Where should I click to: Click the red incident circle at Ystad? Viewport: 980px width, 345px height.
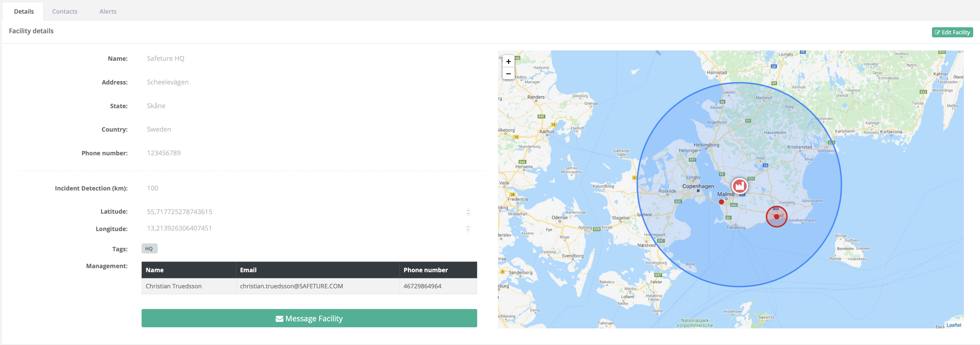(x=776, y=217)
